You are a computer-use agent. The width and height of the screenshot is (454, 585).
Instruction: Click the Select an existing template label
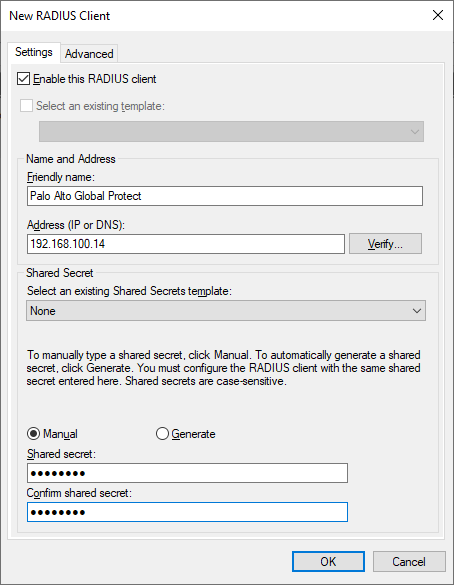[x=100, y=106]
